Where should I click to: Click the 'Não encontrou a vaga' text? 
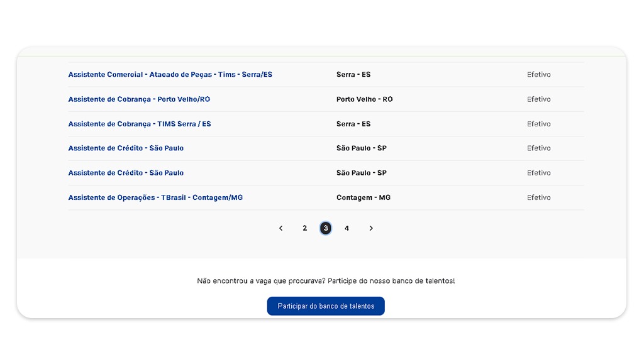coord(326,281)
